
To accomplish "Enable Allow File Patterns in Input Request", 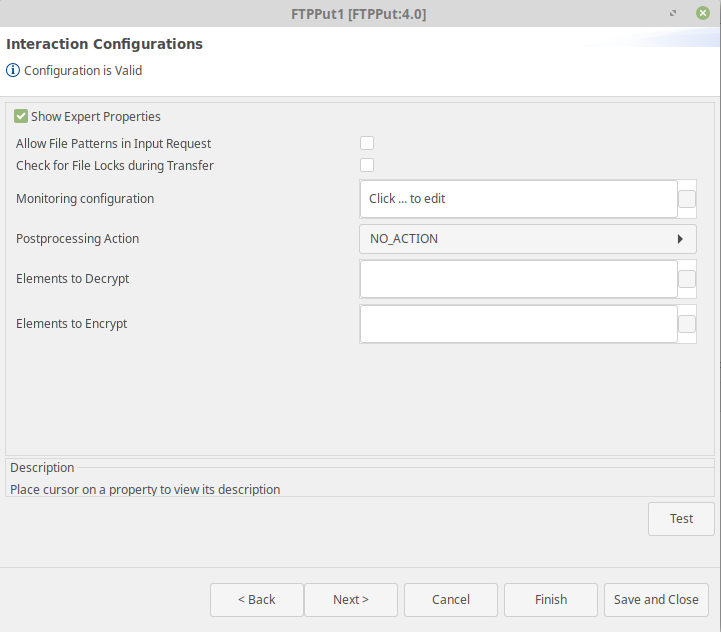I will pos(367,143).
